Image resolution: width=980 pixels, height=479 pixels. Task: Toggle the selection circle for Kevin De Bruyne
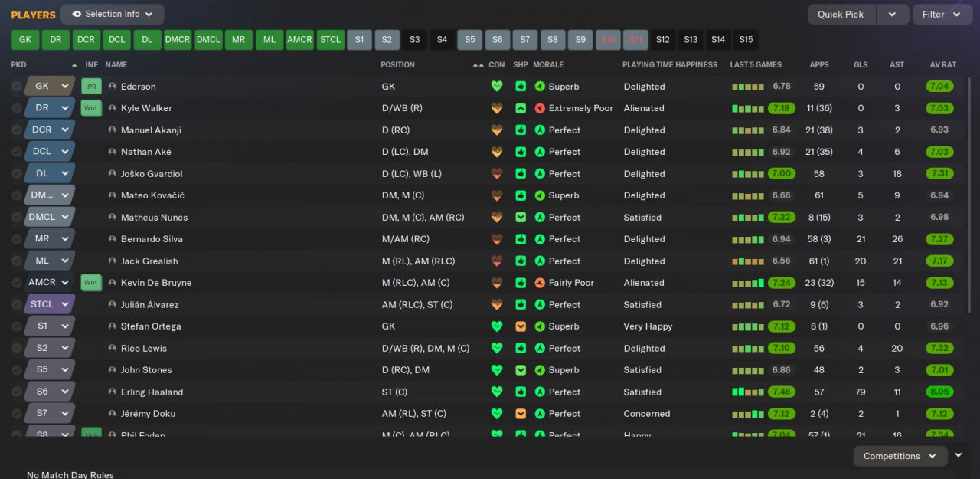(x=17, y=283)
